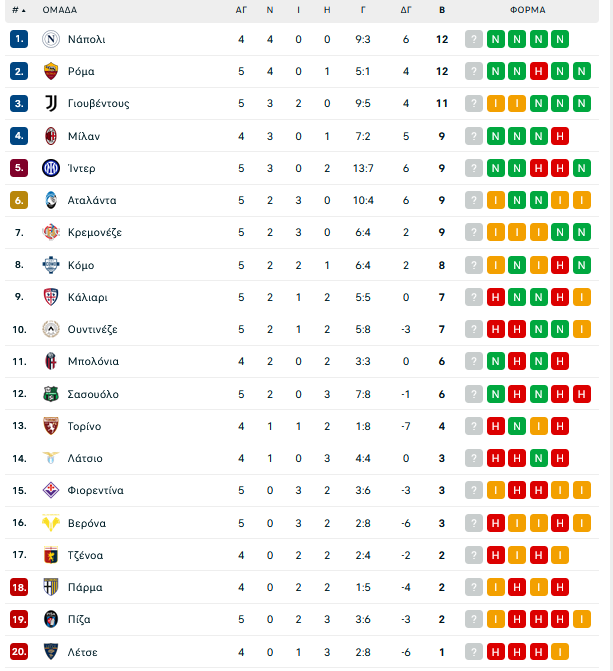Open the Juventus logo icon
The image size is (613, 671).
(x=51, y=103)
